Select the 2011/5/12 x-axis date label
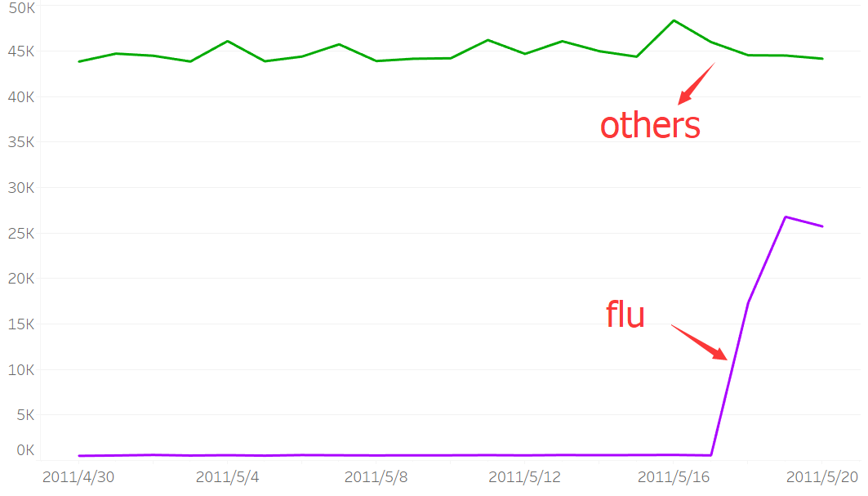This screenshot has width=868, height=496. 524,477
